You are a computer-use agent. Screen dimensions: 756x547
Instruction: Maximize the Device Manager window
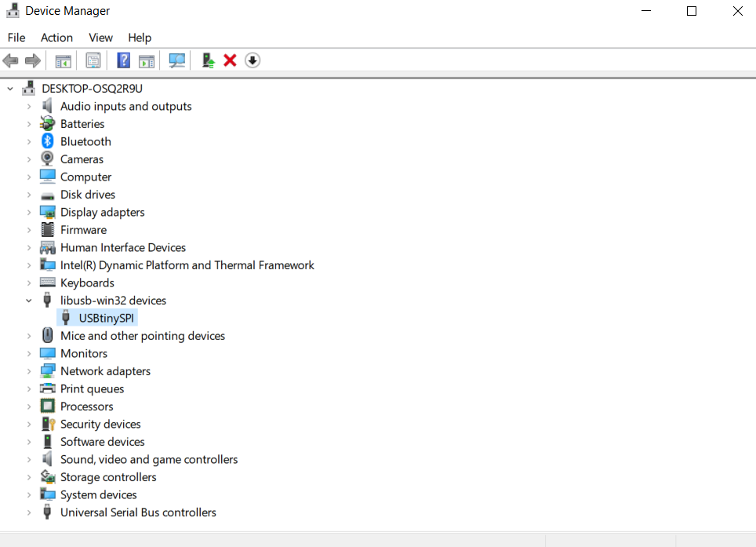pos(692,11)
